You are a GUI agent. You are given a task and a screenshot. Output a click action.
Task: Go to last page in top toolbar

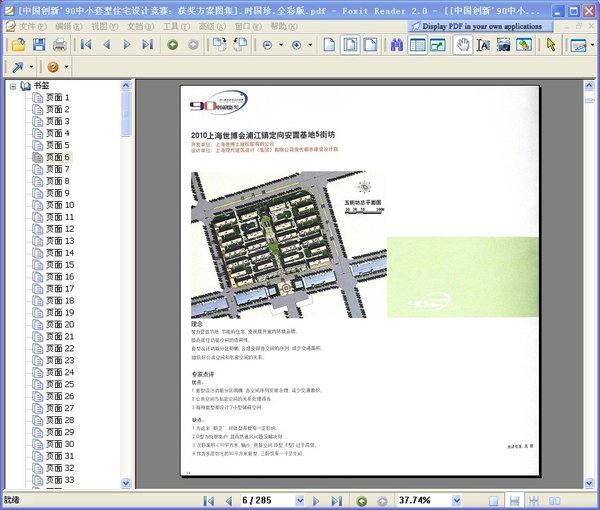tap(147, 45)
